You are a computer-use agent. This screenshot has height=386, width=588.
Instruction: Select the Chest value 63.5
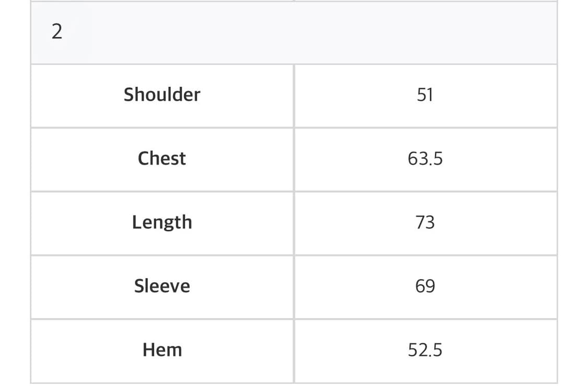[x=425, y=159]
